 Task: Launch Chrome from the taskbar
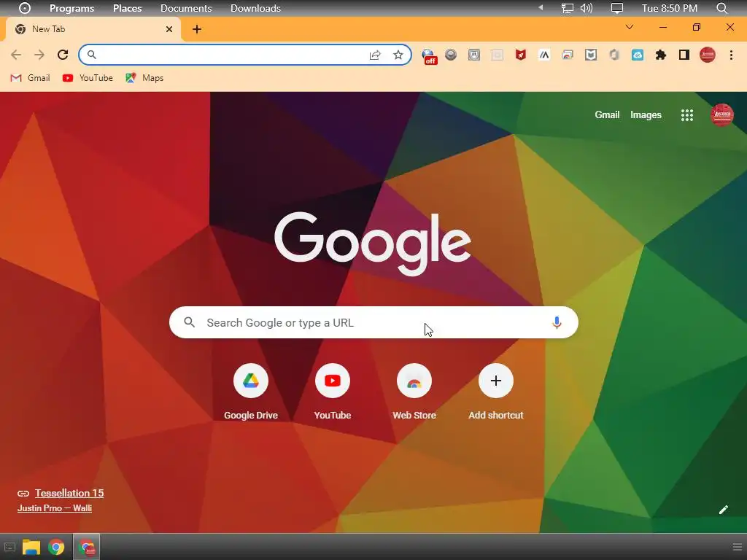click(56, 548)
